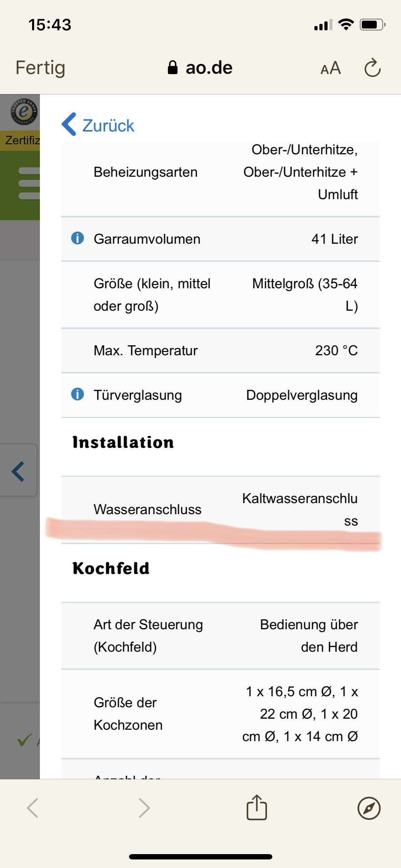Tap the green checkmark at bottom left
The width and height of the screenshot is (401, 868).
[25, 740]
